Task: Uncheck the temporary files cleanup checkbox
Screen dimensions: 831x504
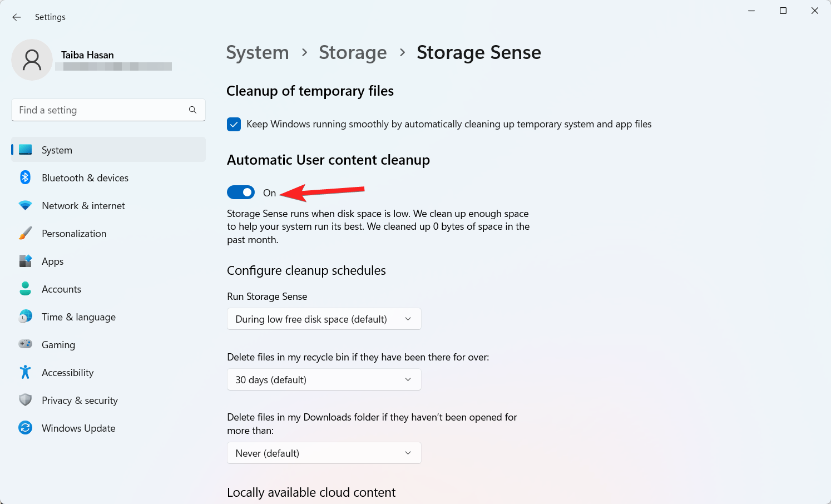Action: tap(234, 124)
